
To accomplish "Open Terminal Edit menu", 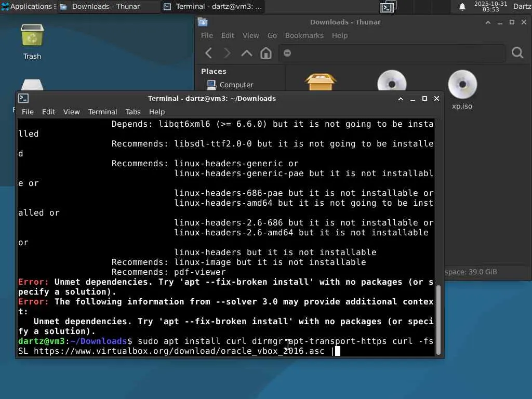I will click(48, 112).
